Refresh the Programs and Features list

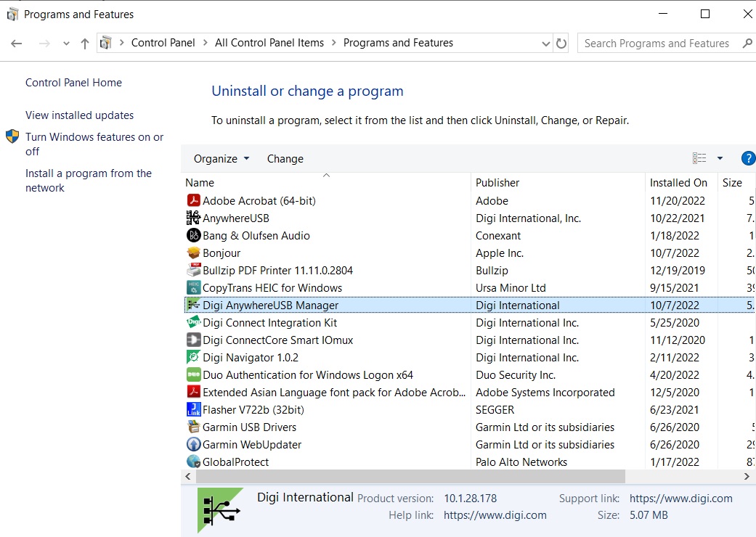pos(561,44)
